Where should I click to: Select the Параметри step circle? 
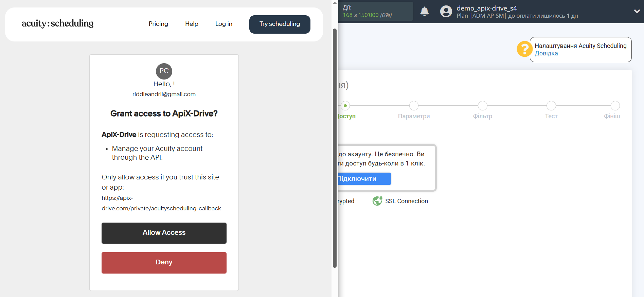click(x=414, y=106)
